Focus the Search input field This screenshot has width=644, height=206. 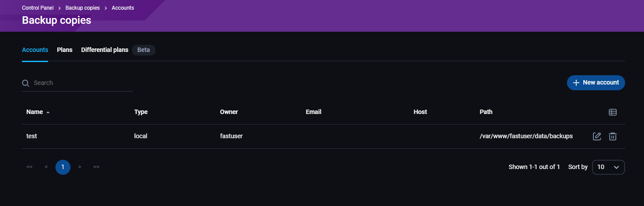81,83
